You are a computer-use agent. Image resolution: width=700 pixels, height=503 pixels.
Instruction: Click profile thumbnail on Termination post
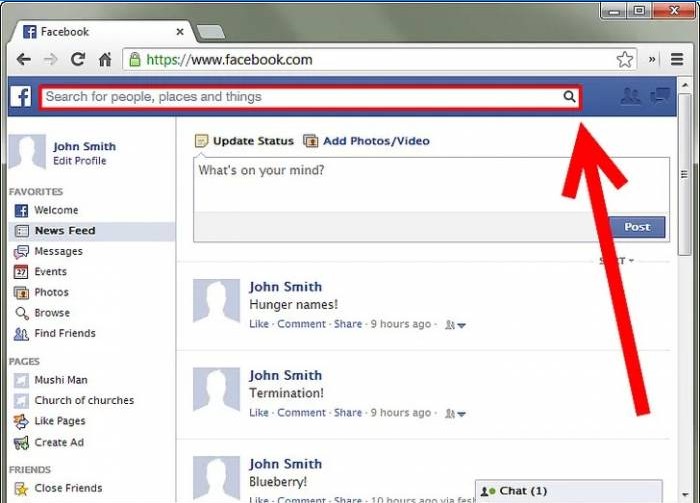[217, 390]
